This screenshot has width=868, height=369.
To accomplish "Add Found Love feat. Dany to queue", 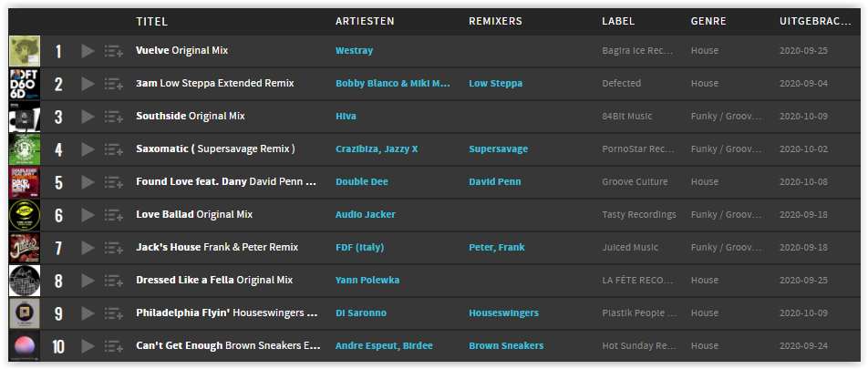I will (x=113, y=182).
